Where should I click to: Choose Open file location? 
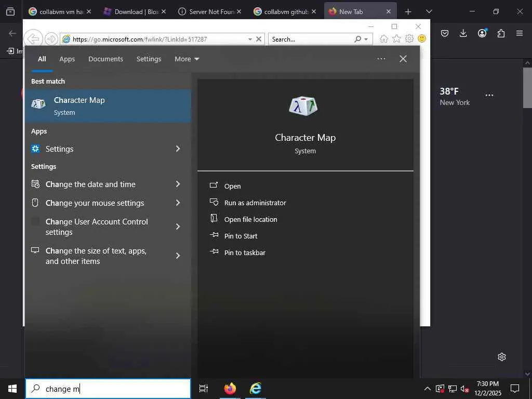click(x=244, y=219)
